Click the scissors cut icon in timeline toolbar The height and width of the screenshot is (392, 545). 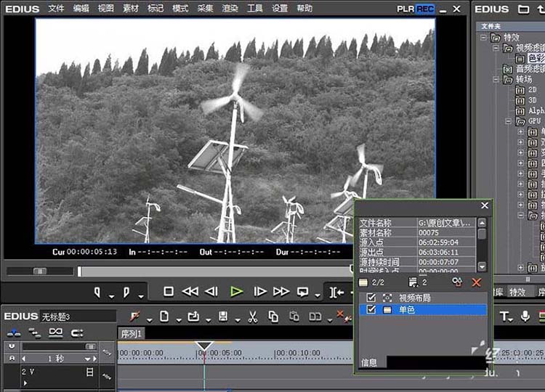[253, 317]
